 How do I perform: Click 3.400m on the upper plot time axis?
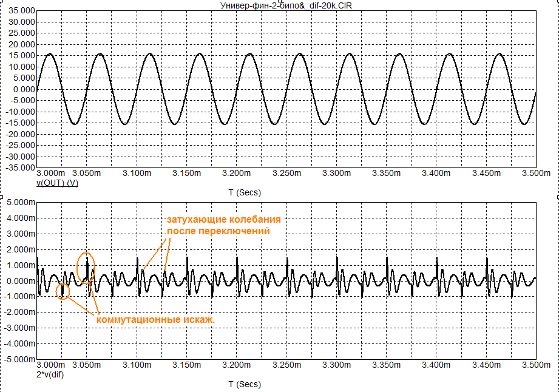click(x=436, y=173)
